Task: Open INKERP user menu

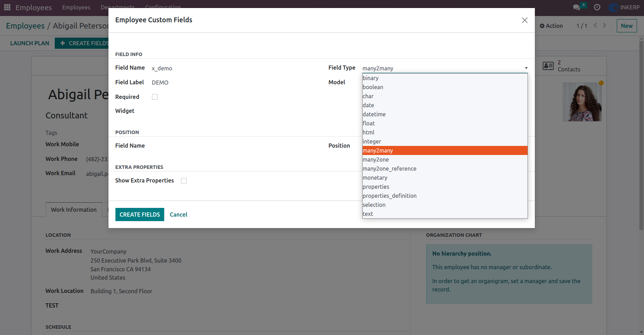Action: [624, 7]
